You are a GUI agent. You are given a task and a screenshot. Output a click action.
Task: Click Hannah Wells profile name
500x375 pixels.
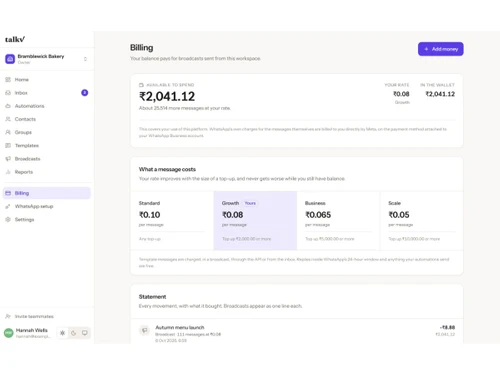pyautogui.click(x=32, y=330)
